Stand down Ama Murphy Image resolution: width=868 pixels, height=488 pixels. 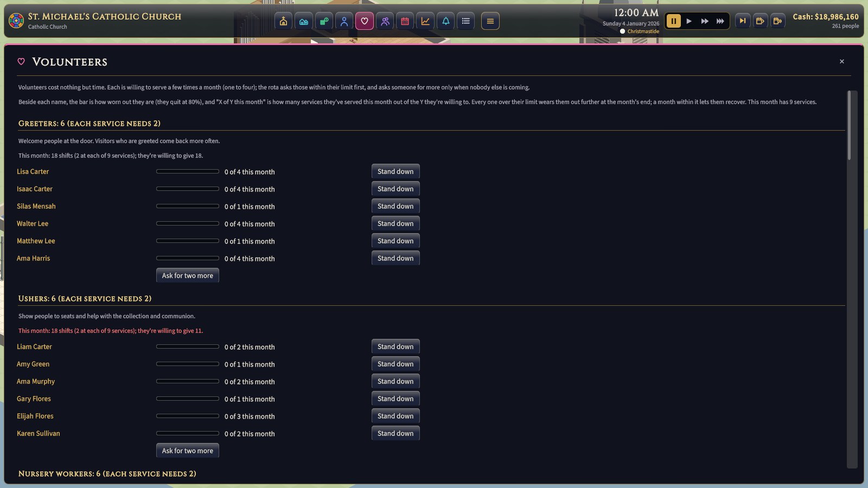(x=395, y=381)
